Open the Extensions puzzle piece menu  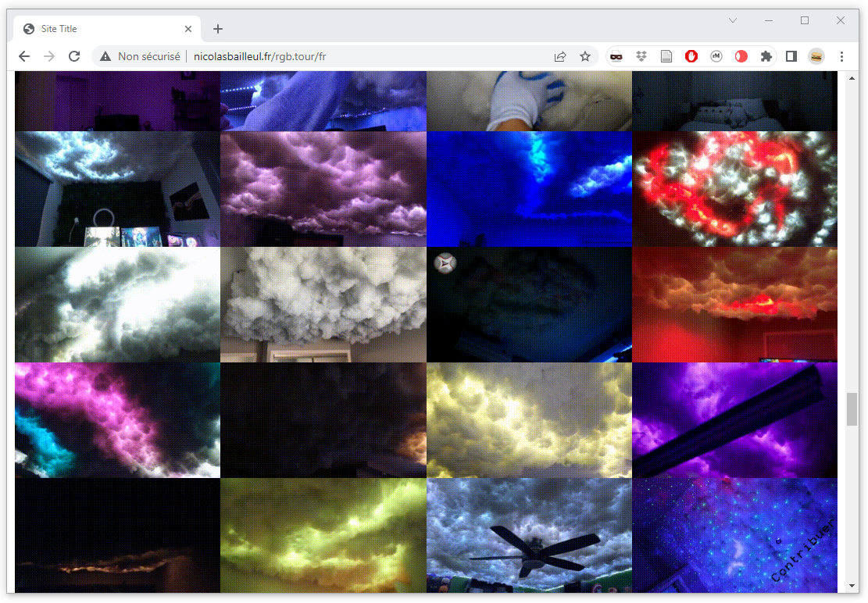(x=766, y=56)
